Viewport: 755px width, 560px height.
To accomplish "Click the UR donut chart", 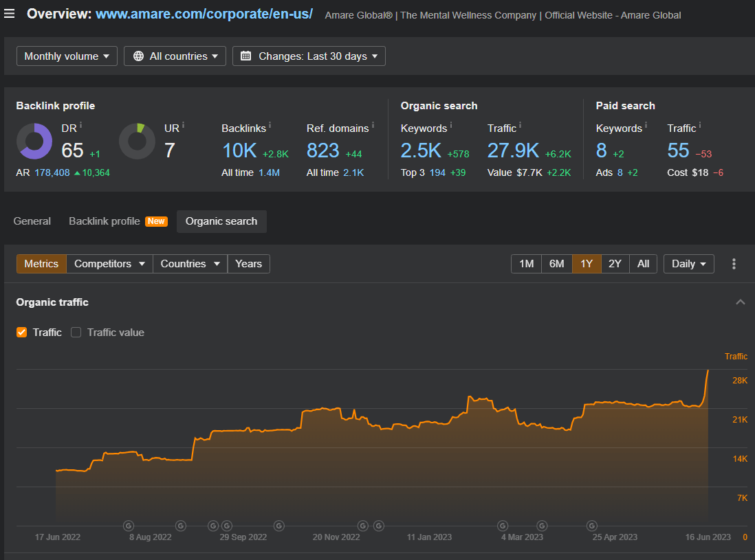I will click(x=138, y=141).
